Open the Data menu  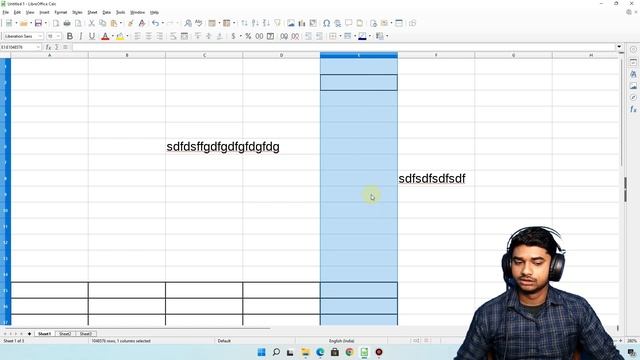(x=107, y=13)
